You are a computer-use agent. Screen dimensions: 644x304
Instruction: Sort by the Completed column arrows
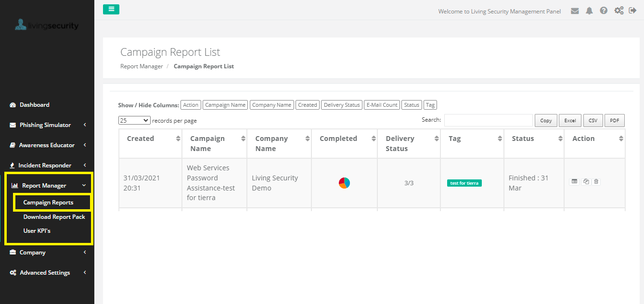click(x=374, y=139)
